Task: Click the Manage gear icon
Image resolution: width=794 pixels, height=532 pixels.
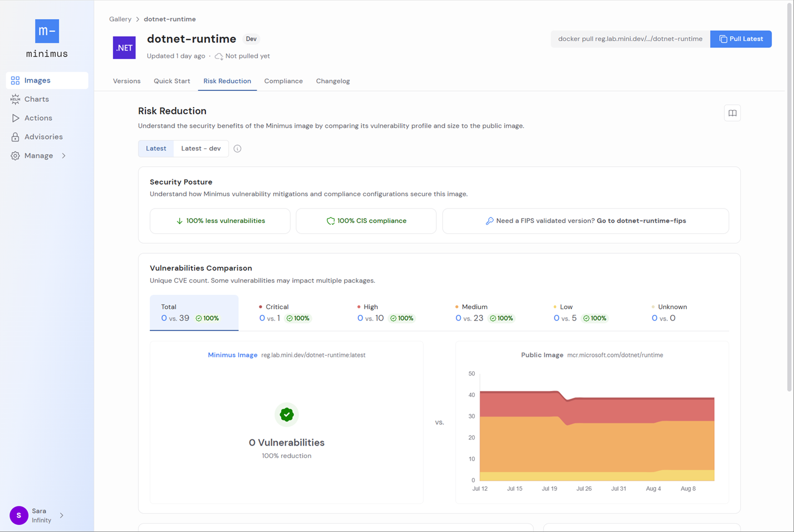Action: pyautogui.click(x=15, y=156)
